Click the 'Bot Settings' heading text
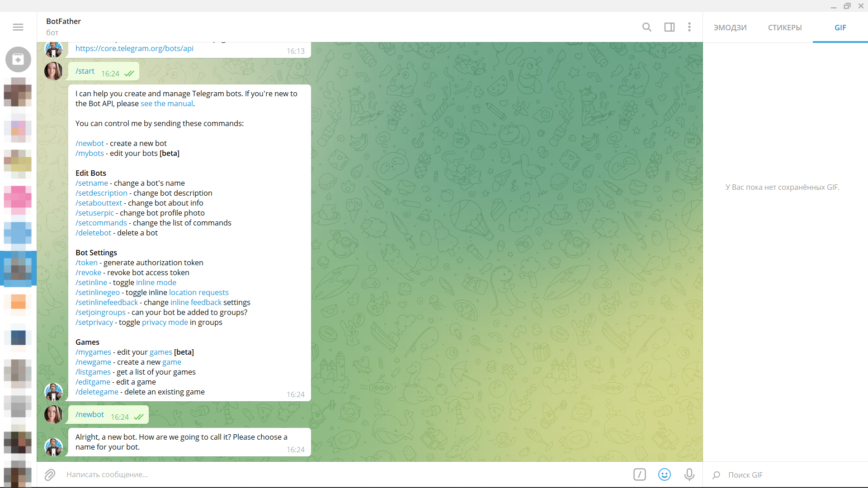868x488 pixels. tap(96, 253)
